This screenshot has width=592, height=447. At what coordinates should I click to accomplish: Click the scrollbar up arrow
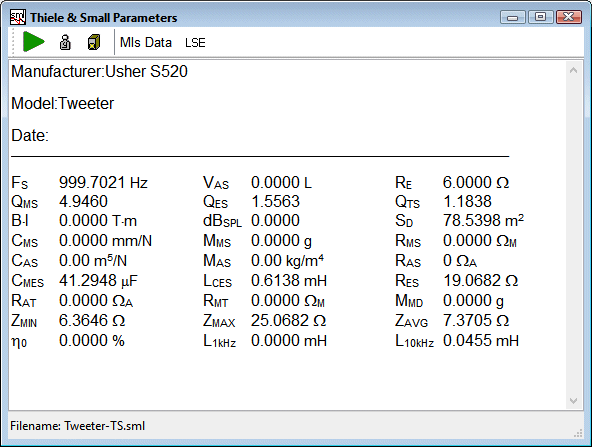point(573,70)
